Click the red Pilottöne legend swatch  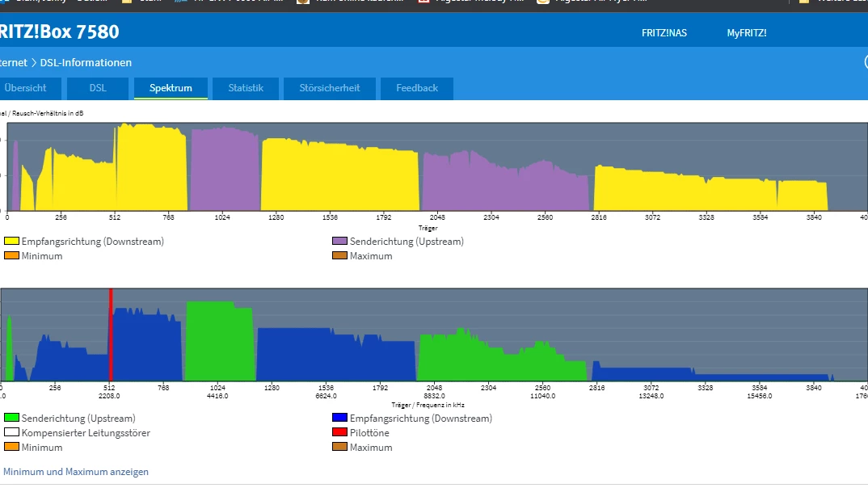[x=340, y=432]
